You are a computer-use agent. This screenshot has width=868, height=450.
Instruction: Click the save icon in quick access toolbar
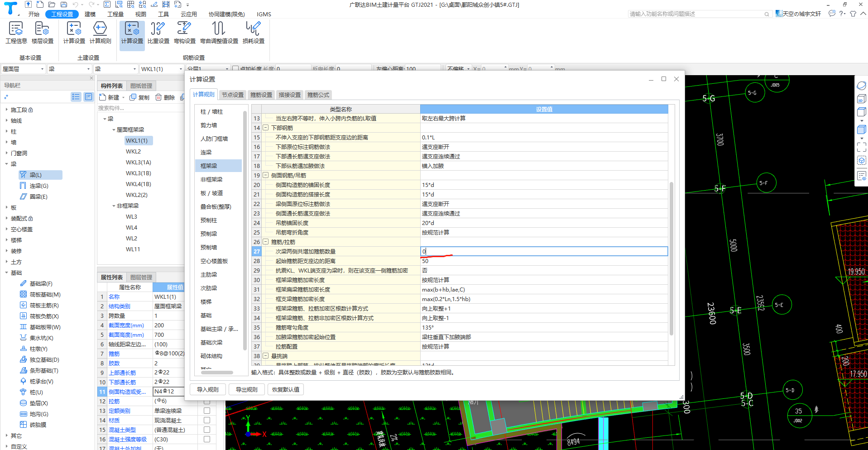(x=64, y=5)
